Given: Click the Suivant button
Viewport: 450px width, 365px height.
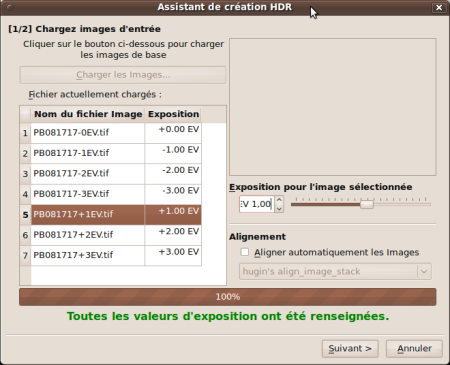Looking at the screenshot, I should 350,349.
